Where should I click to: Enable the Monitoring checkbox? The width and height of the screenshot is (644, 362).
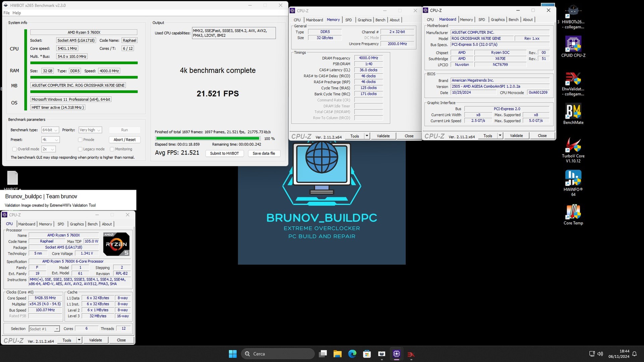[x=112, y=149]
